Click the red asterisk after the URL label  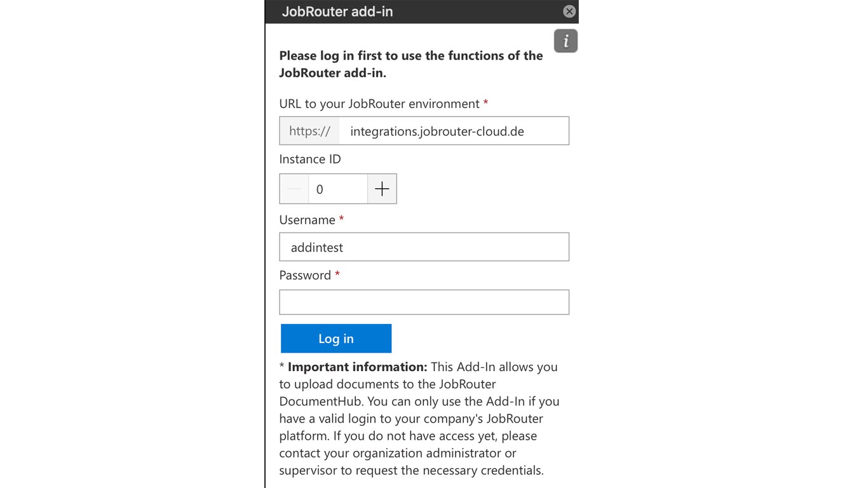(x=485, y=103)
